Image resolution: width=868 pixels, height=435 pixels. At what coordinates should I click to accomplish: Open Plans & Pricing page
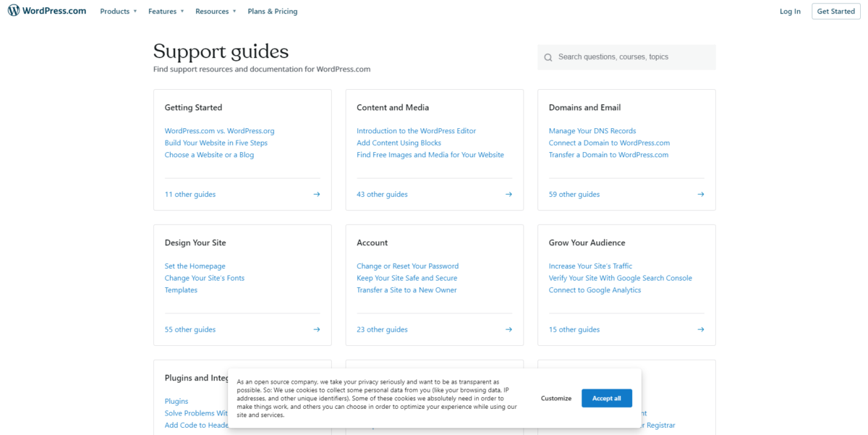(273, 12)
